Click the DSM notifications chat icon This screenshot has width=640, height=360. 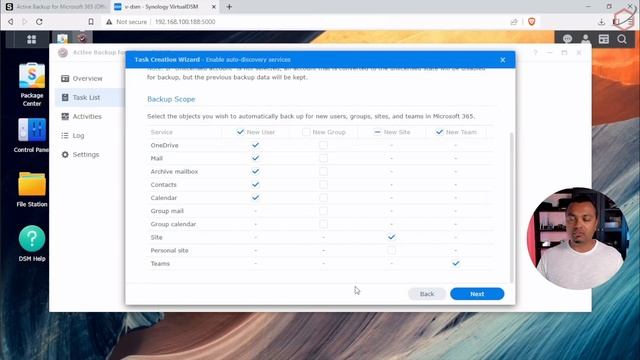point(567,39)
